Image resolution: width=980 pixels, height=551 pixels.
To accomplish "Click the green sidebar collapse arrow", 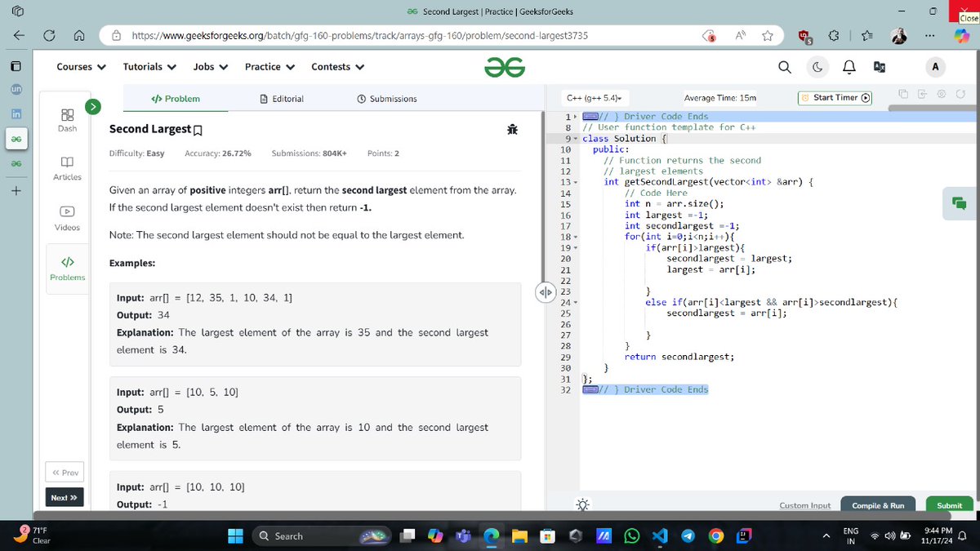I will tap(94, 105).
